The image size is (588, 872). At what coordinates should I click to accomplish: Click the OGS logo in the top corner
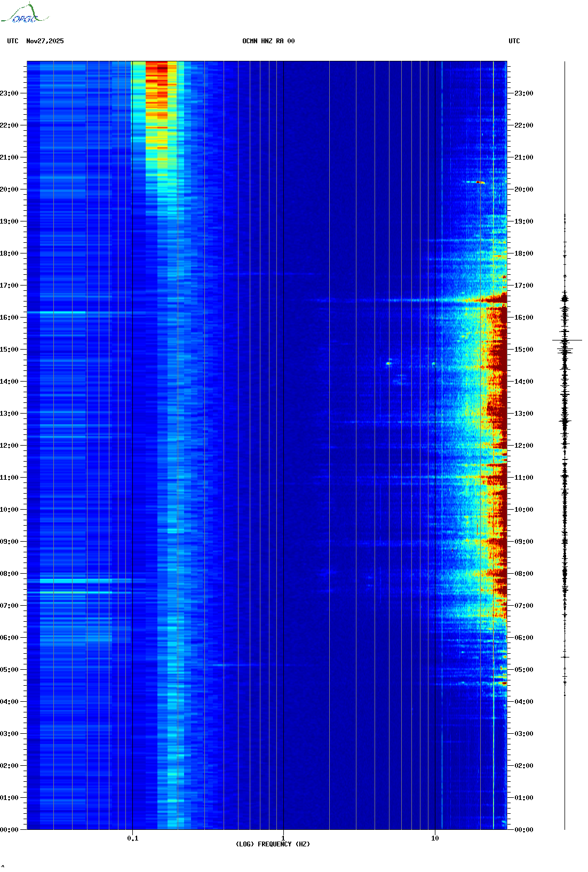(x=24, y=14)
